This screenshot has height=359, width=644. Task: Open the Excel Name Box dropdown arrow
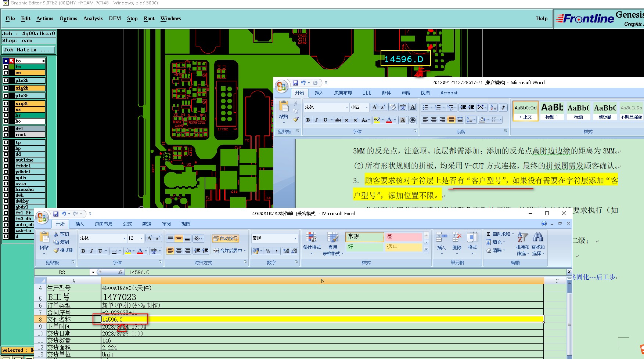click(93, 272)
